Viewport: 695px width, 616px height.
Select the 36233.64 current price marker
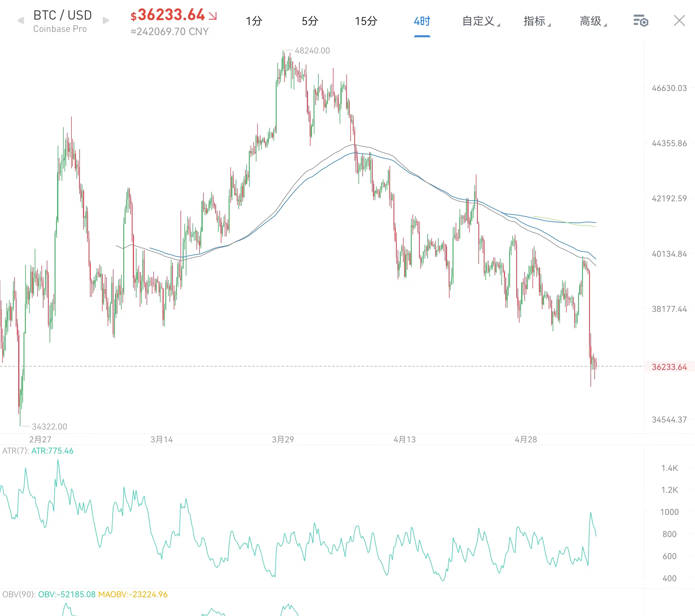pyautogui.click(x=669, y=367)
